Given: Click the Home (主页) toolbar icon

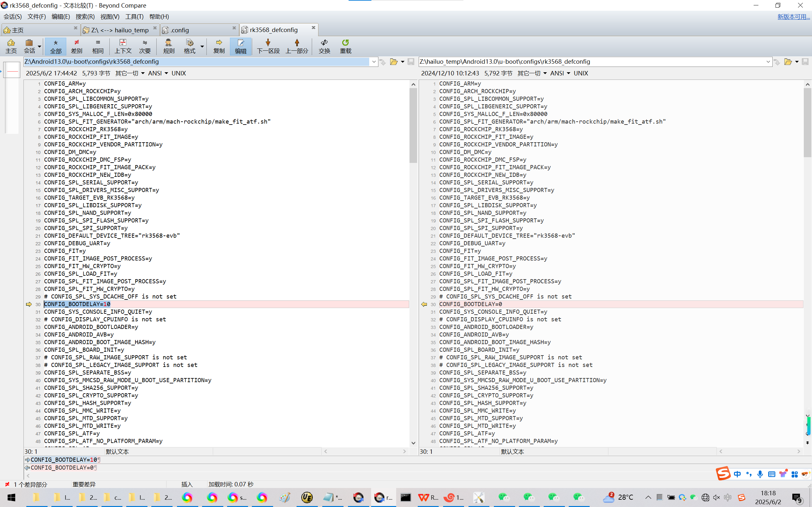Looking at the screenshot, I should [11, 42].
